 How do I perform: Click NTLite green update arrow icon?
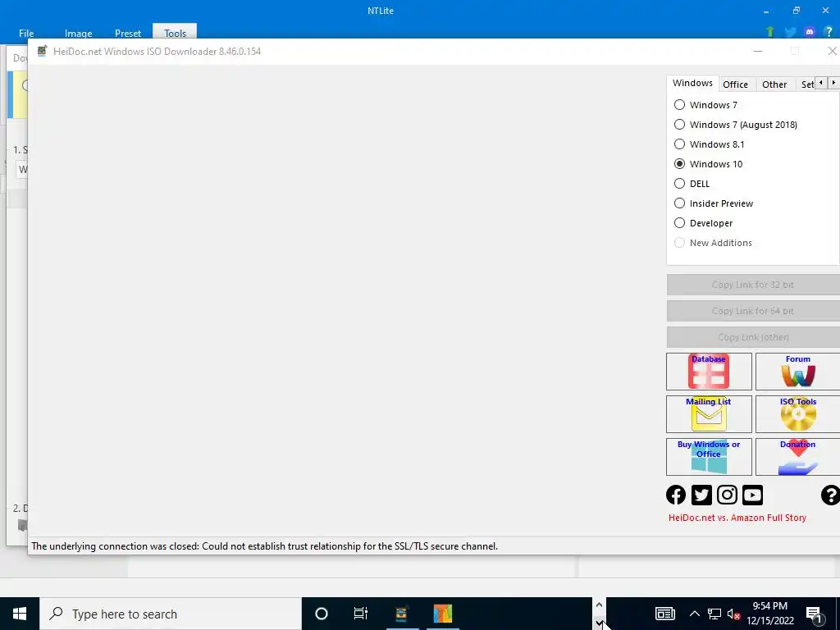[770, 32]
